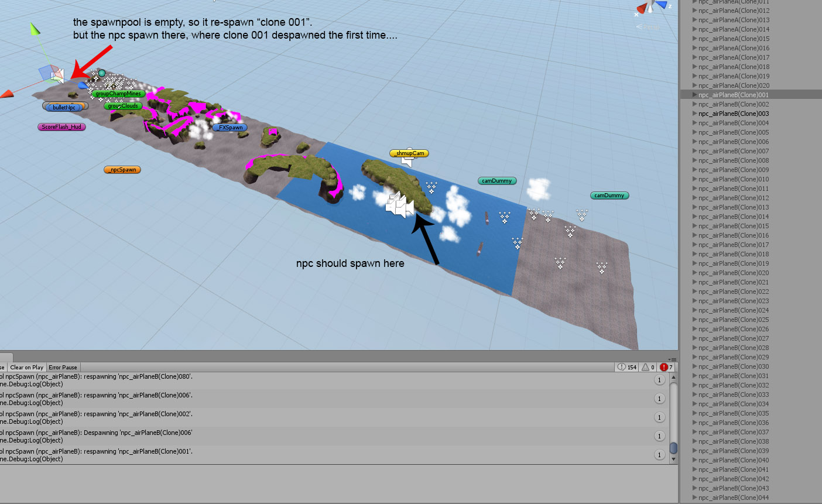Click the blue Z axis cone on the scene gizmo
Screen dimensions: 822x504
662,5
